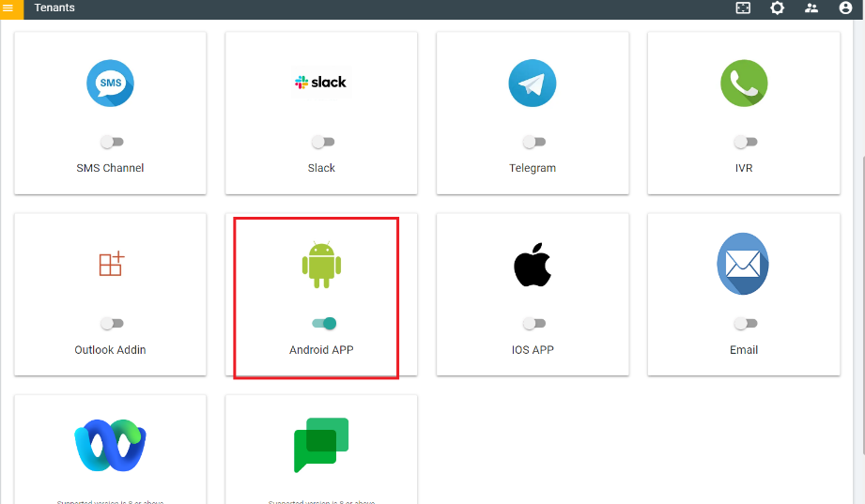Click the Android robot icon
This screenshot has width=865, height=504.
(321, 265)
